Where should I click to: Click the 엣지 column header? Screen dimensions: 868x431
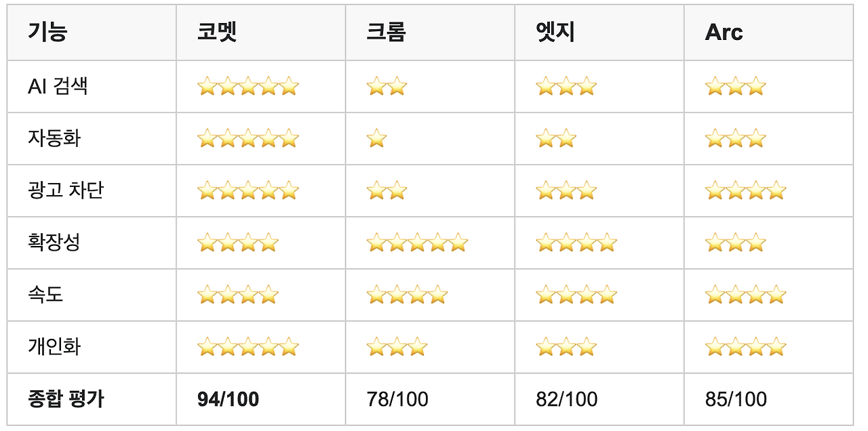[x=555, y=33]
